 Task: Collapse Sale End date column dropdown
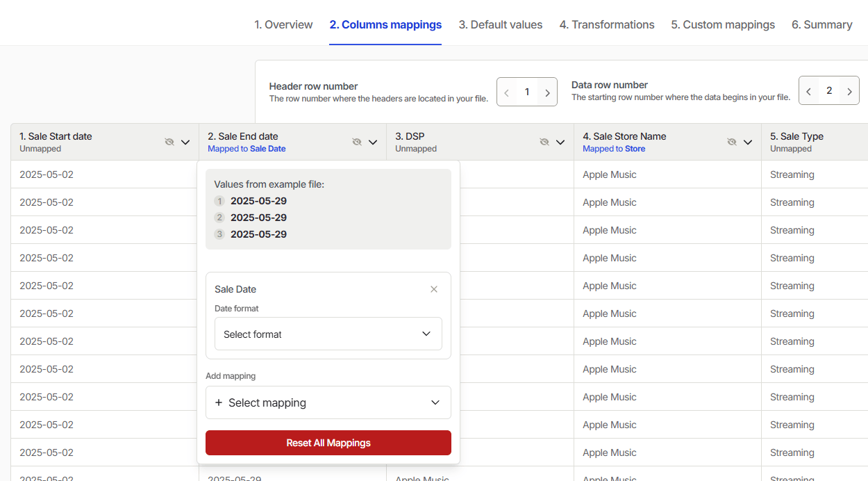point(373,142)
